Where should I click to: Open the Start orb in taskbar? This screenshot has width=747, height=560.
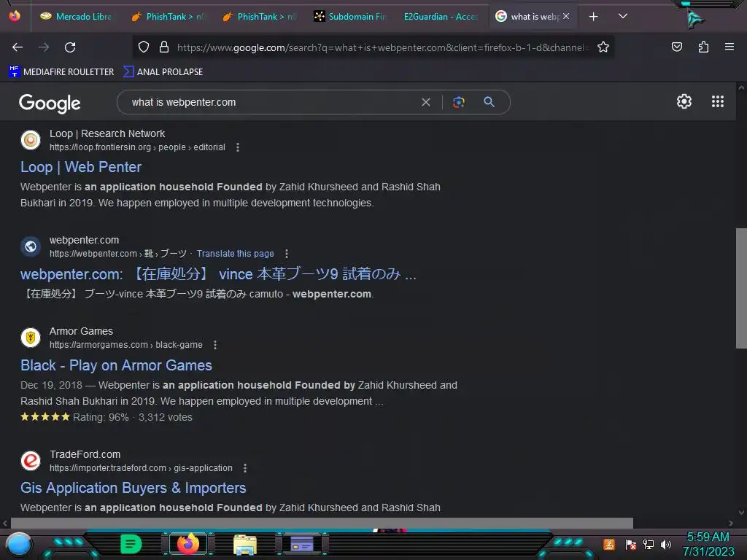coord(19,544)
